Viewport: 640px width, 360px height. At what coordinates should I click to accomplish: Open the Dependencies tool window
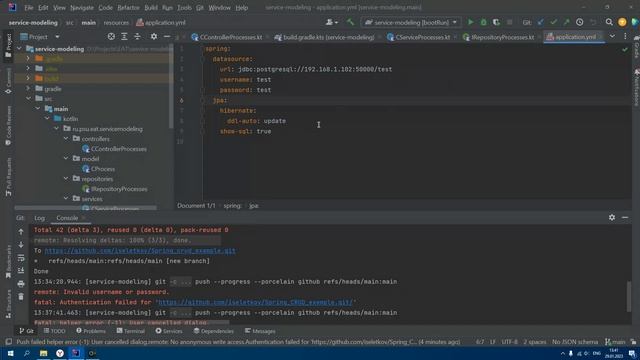213,331
